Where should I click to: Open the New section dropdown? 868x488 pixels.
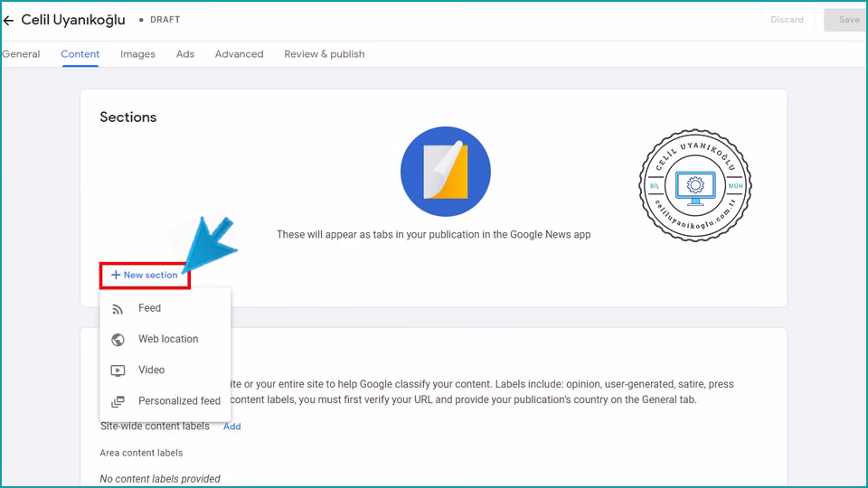click(145, 275)
